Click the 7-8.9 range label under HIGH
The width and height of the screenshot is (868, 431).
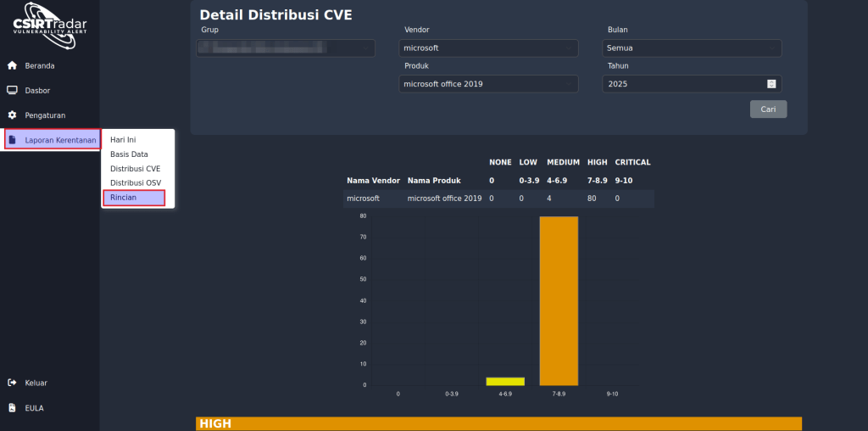[598, 181]
